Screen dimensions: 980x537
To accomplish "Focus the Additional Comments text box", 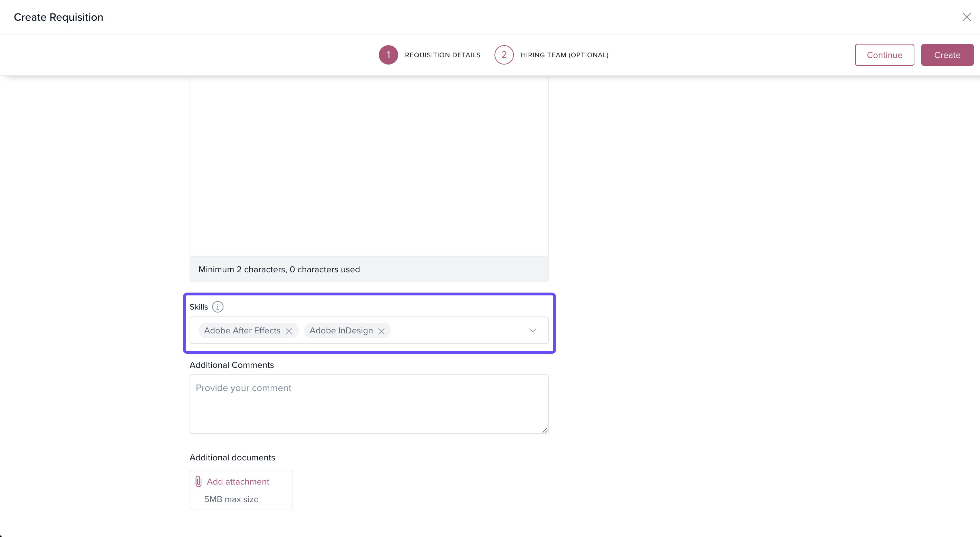I will tap(369, 404).
